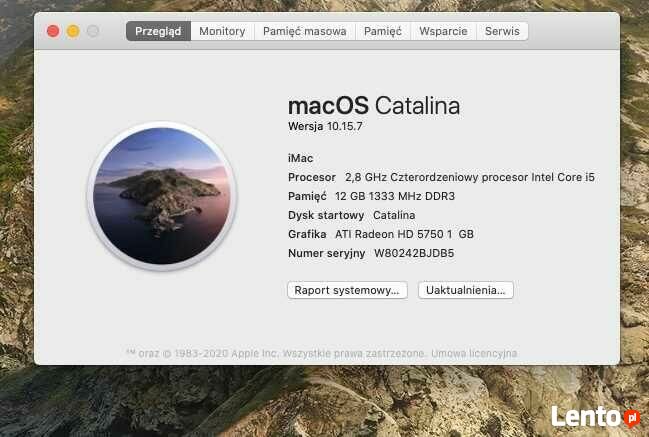
Task: Click the Lento.pl watermark logo
Action: 595,416
